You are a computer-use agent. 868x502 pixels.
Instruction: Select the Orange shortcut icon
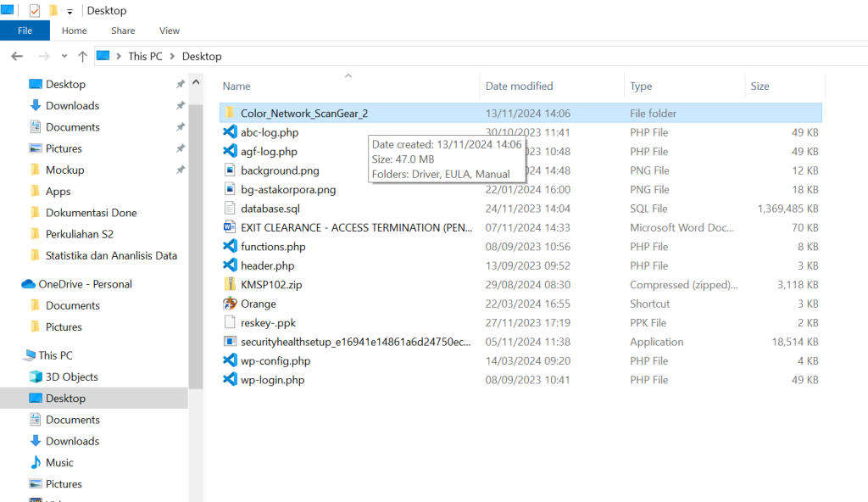pyautogui.click(x=229, y=304)
